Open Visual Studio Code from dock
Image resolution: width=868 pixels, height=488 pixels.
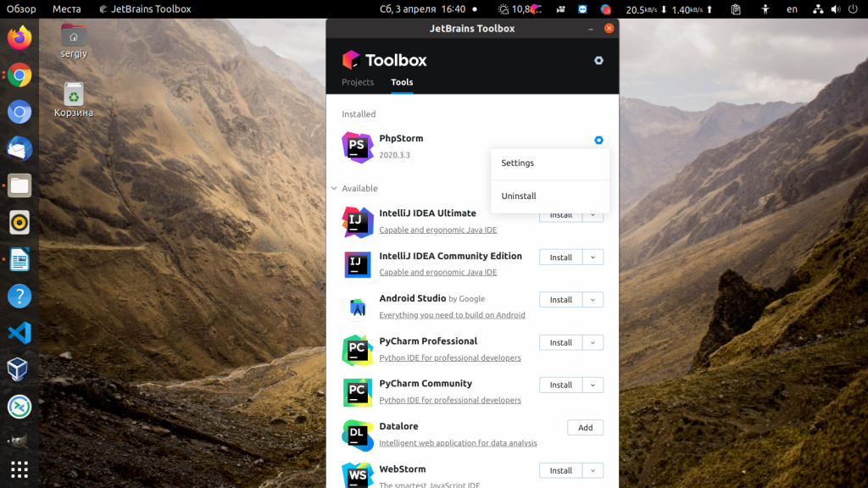coord(19,333)
